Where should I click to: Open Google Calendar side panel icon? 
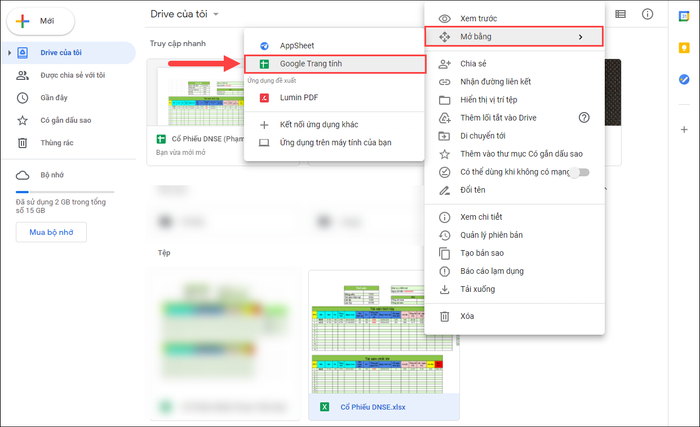684,17
